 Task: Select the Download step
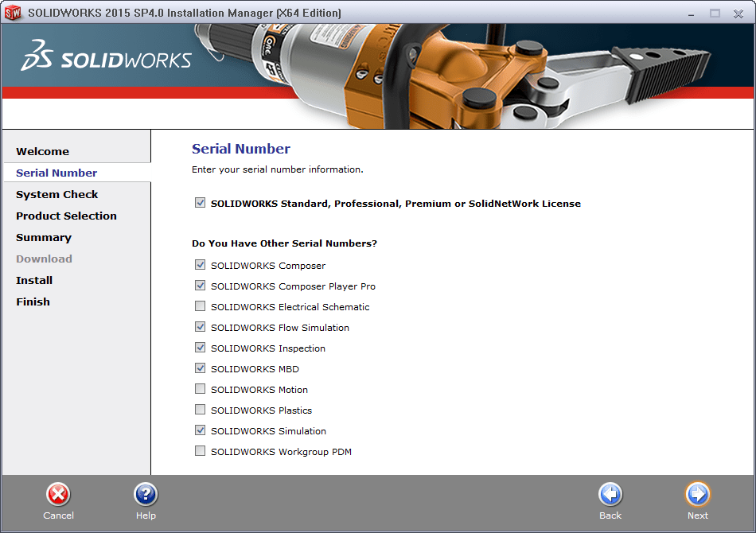coord(44,259)
